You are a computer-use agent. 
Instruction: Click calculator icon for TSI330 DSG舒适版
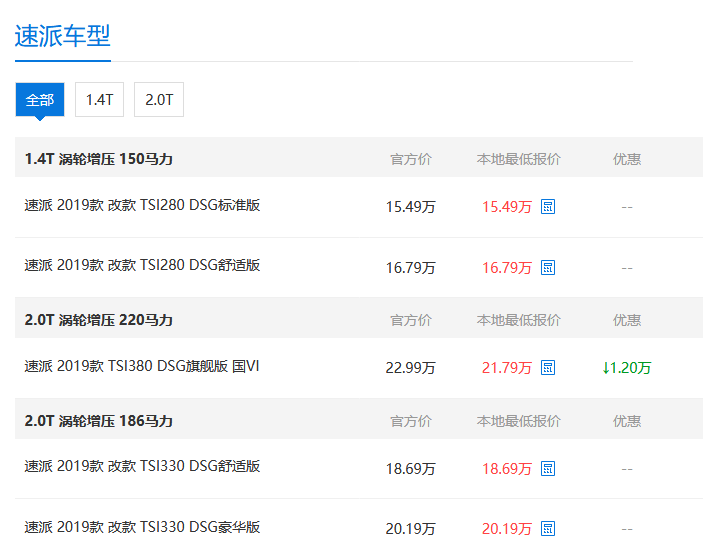pyautogui.click(x=548, y=468)
